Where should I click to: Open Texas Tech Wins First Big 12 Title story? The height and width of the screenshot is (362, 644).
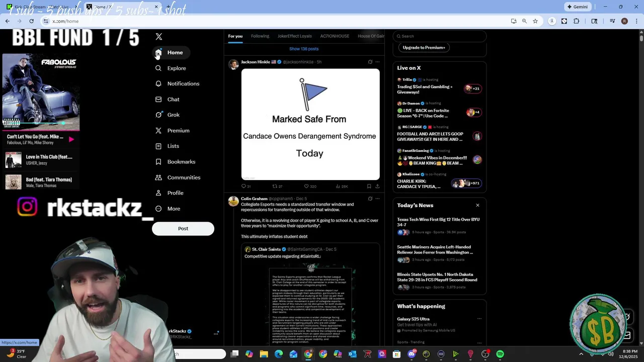tap(439, 226)
